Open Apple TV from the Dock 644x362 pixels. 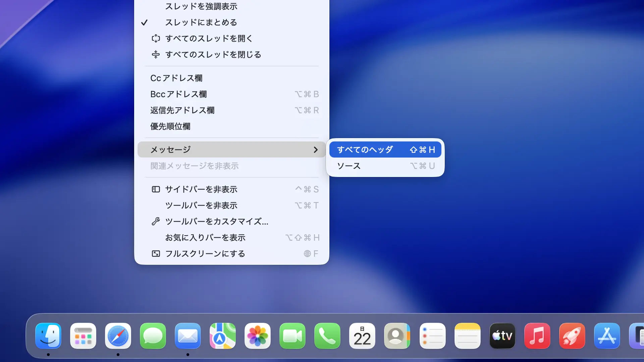click(502, 336)
